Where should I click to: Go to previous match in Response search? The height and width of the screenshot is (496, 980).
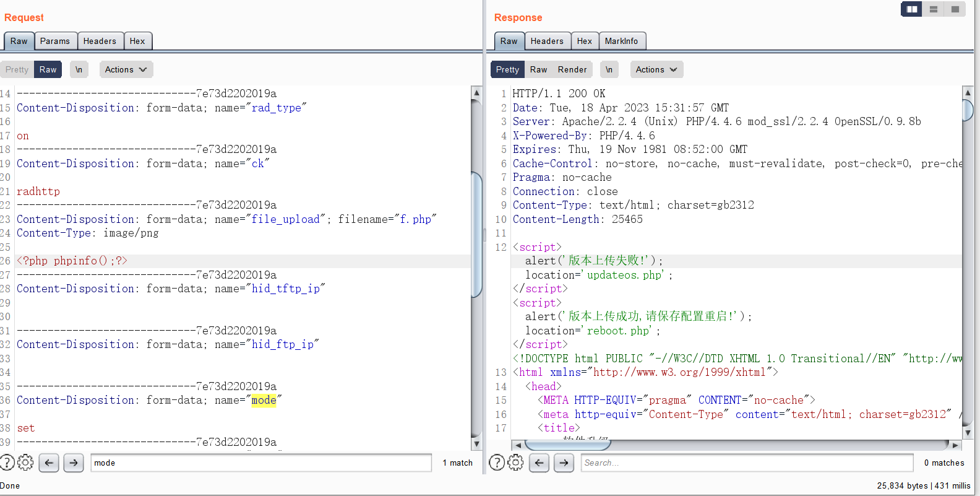(x=539, y=463)
